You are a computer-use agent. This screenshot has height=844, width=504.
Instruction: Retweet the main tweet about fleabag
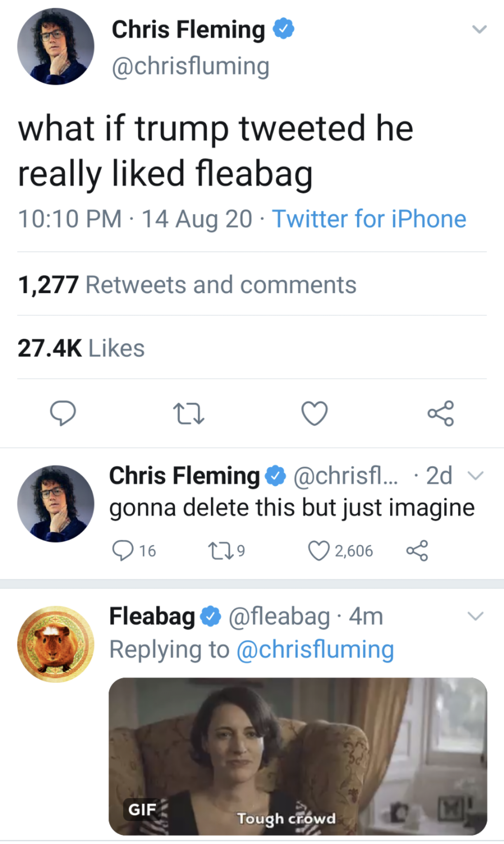tap(188, 413)
